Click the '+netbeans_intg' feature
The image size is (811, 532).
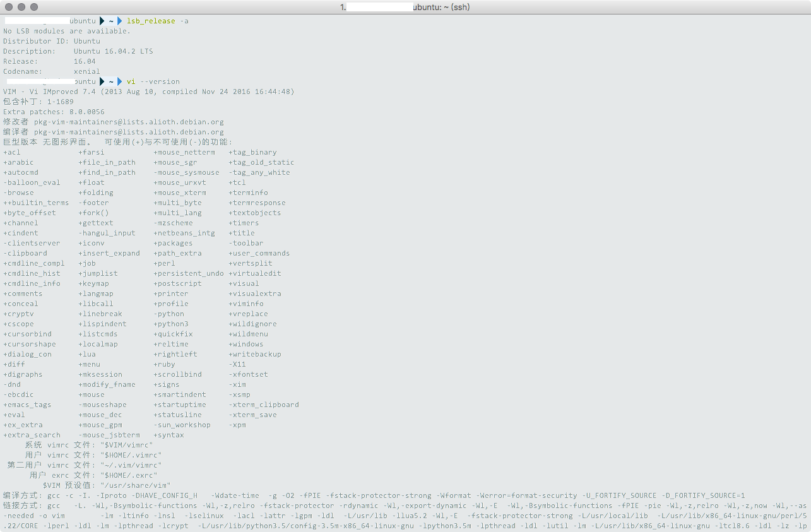(x=184, y=233)
